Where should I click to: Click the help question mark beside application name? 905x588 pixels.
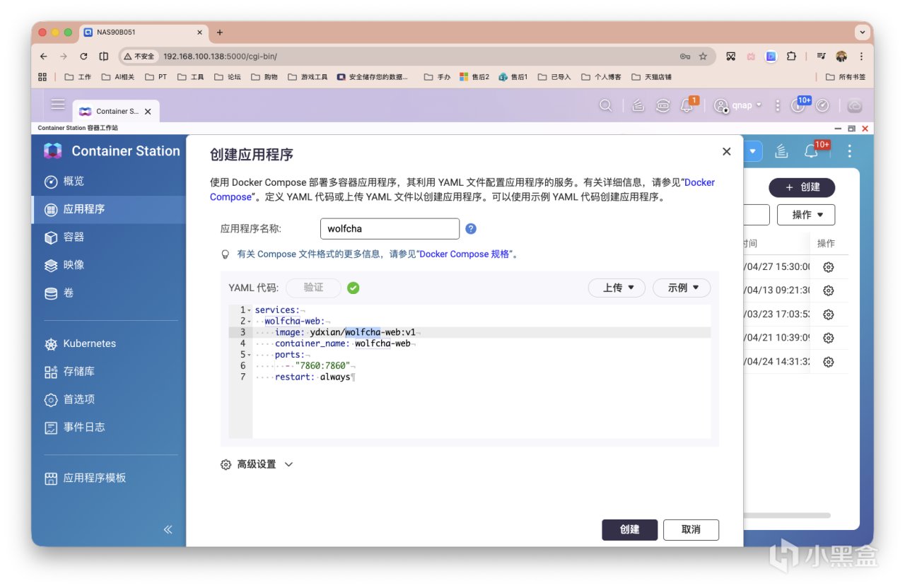click(471, 229)
